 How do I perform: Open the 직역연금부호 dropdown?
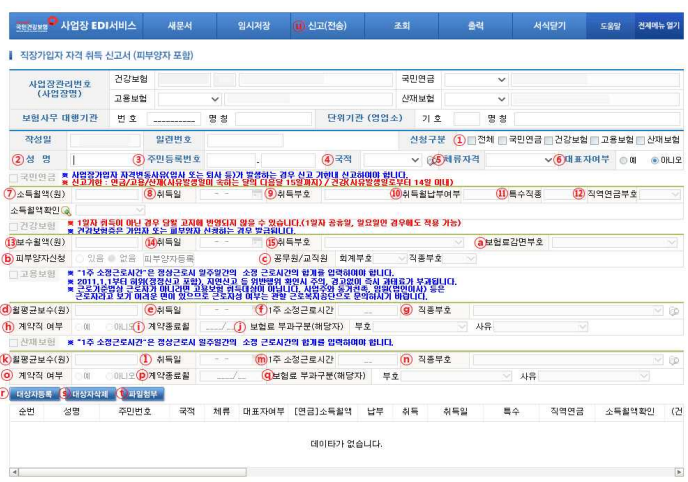pyautogui.click(x=659, y=194)
